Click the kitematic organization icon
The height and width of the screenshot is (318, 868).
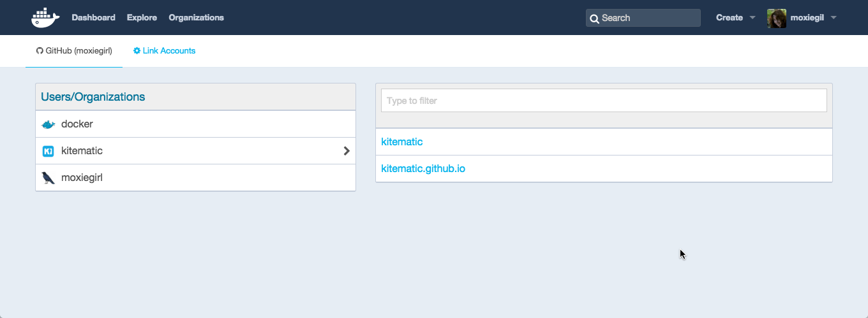pos(48,151)
